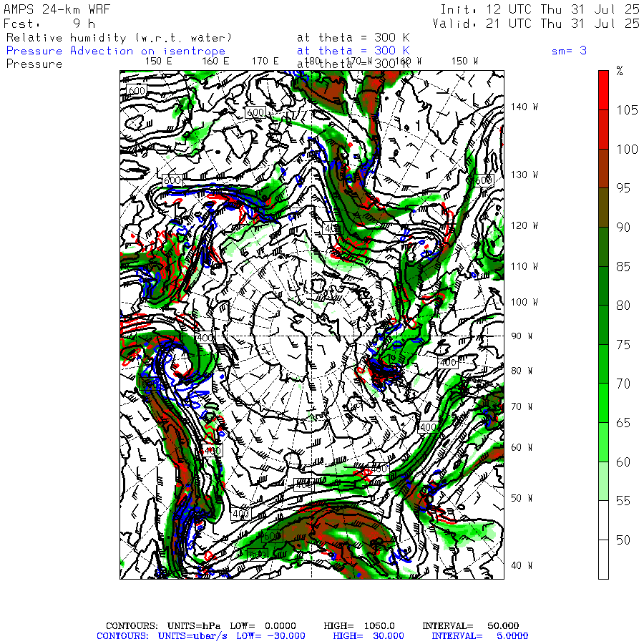This screenshot has height=644, width=644.
Task: Click the blue "at theta = 300 K" text
Action: coord(353,51)
